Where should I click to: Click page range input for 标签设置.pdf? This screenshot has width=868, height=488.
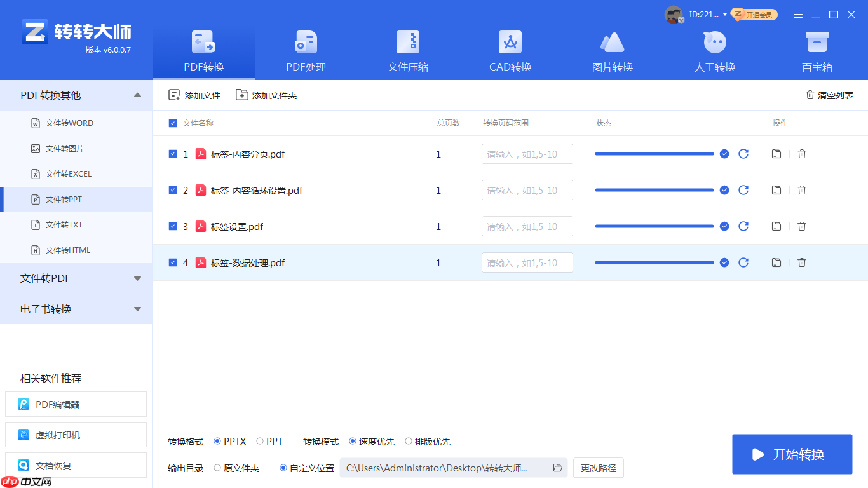coord(527,226)
